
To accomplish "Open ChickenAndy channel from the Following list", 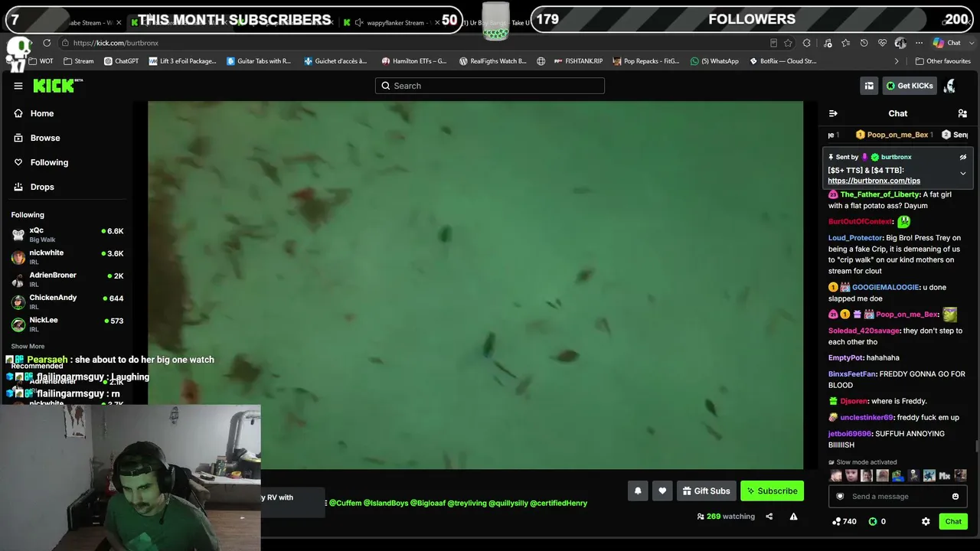I will pos(67,302).
